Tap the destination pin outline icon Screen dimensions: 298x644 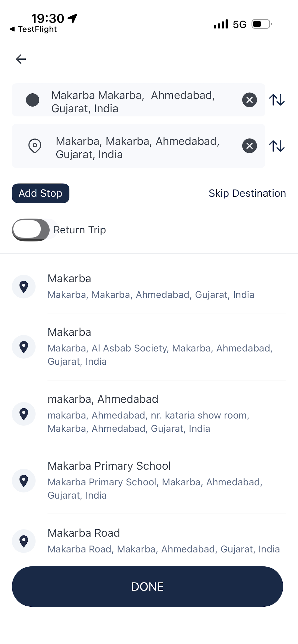coord(35,146)
